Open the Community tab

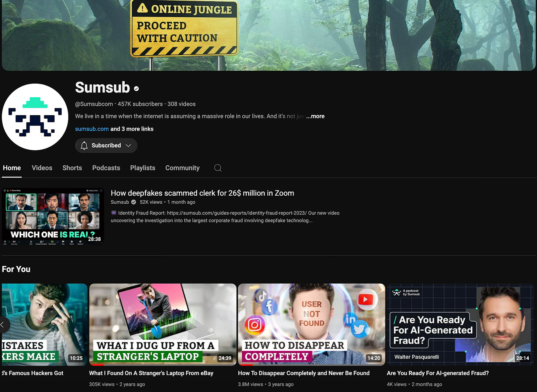pyautogui.click(x=183, y=168)
